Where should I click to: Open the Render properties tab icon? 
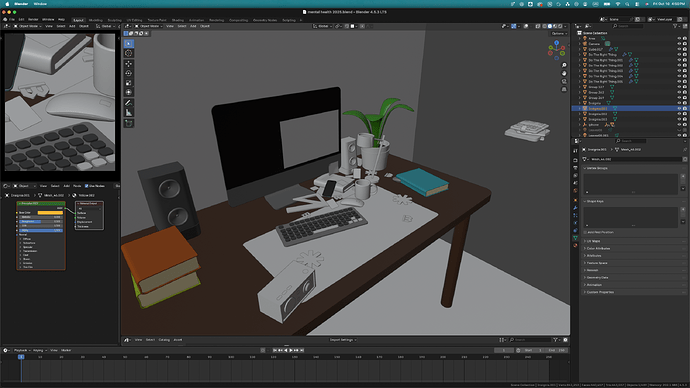click(575, 160)
